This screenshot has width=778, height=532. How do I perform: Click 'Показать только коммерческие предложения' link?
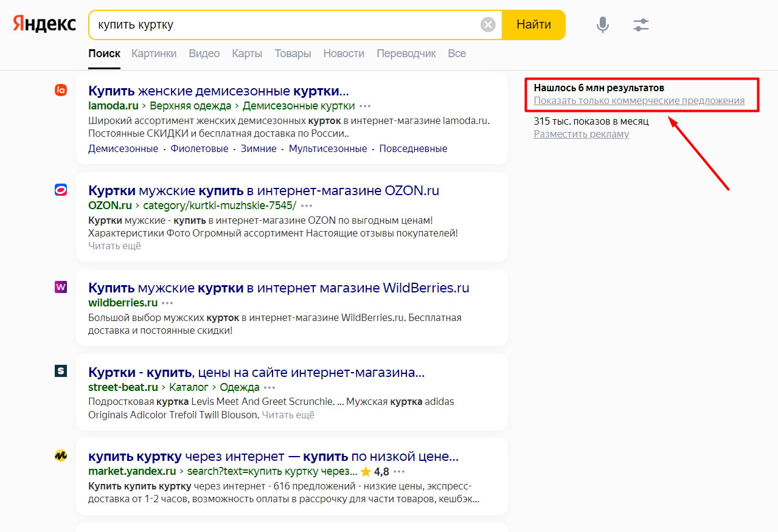639,101
